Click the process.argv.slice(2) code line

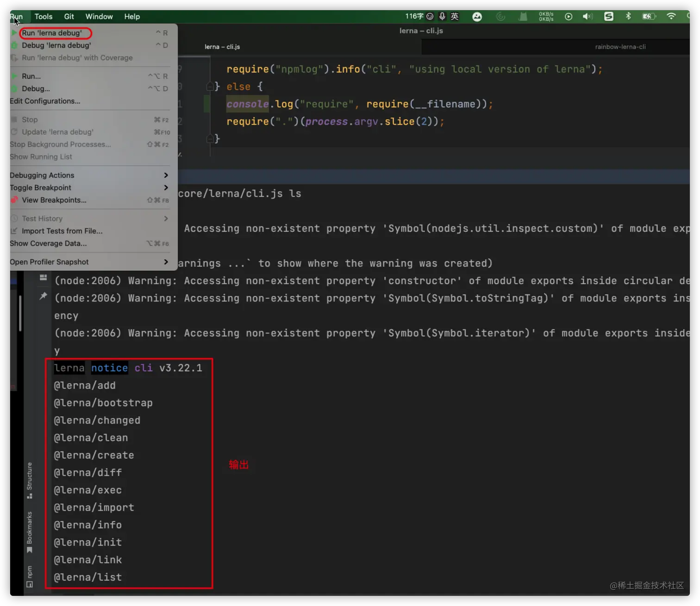point(335,122)
